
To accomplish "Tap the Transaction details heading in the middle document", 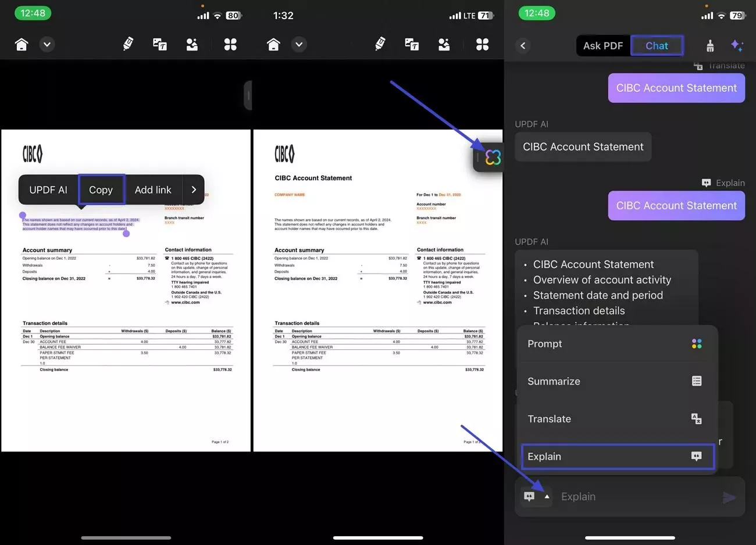I will 297,324.
